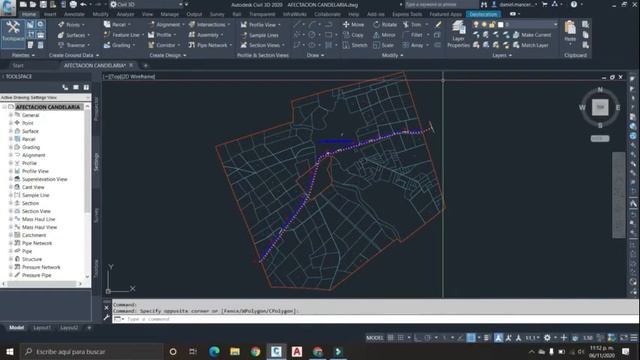Click the Profile View tool

[x=260, y=24]
